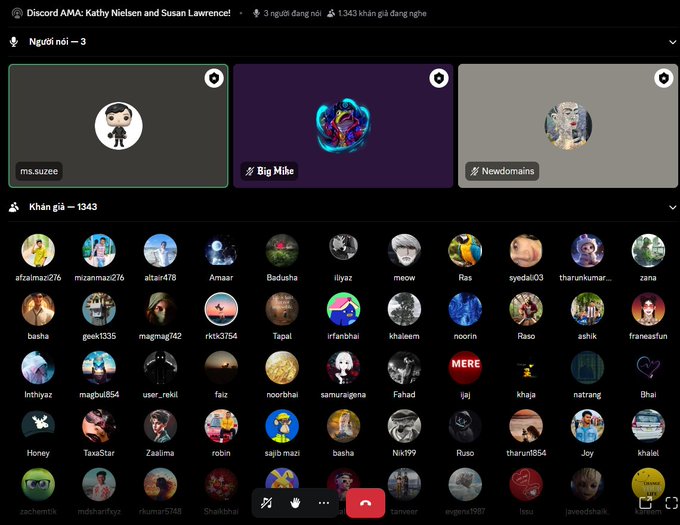680x525 pixels.
Task: Click the '1.343 khán giả đang nghe' listener count
Action: 377,13
